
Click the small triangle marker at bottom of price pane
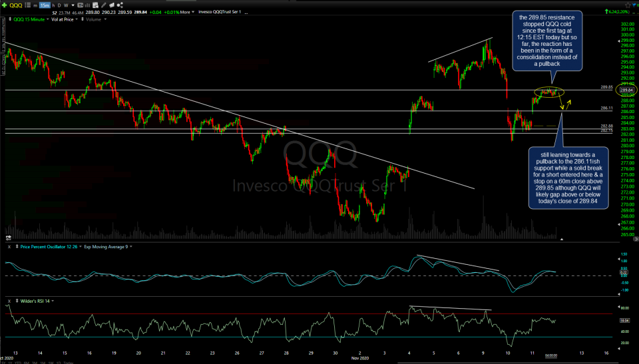[562, 240]
